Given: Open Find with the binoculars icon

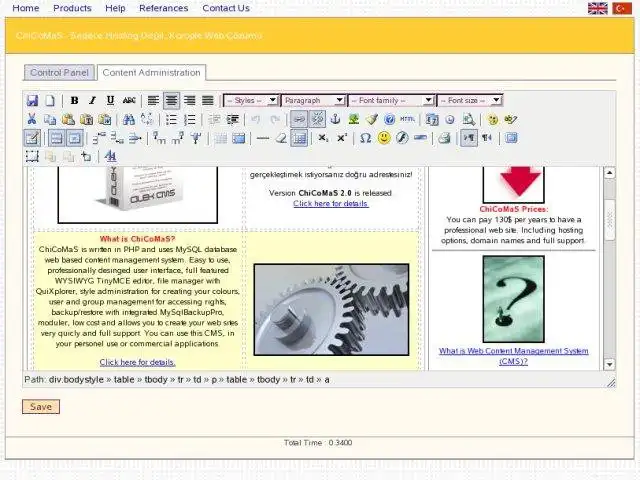Looking at the screenshot, I should [x=129, y=119].
